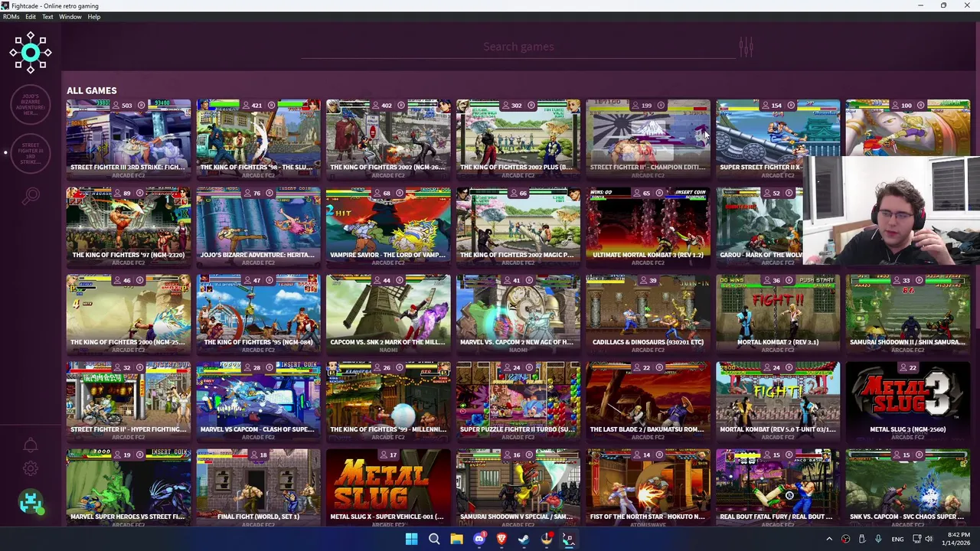Click the player count icon on KOF 2002 (NGM-26)
This screenshot has width=980, height=551.
[x=375, y=106]
